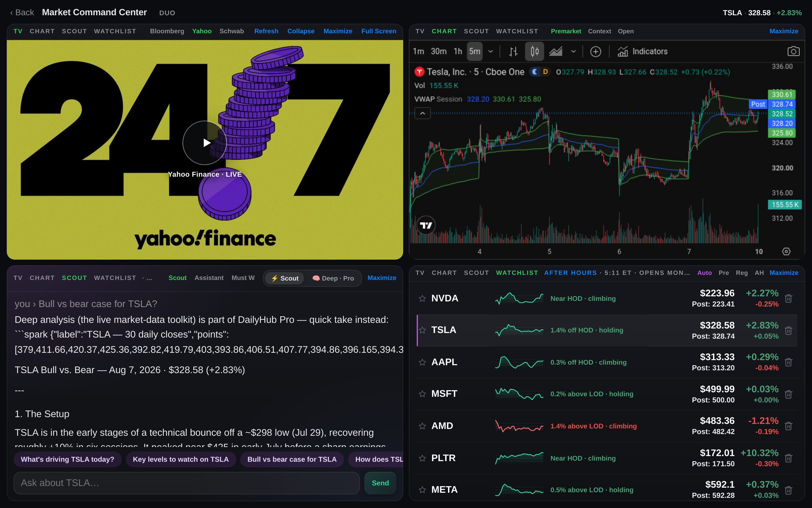Go Back from Market Command Center
Screen dimensions: 812x508
22,12
